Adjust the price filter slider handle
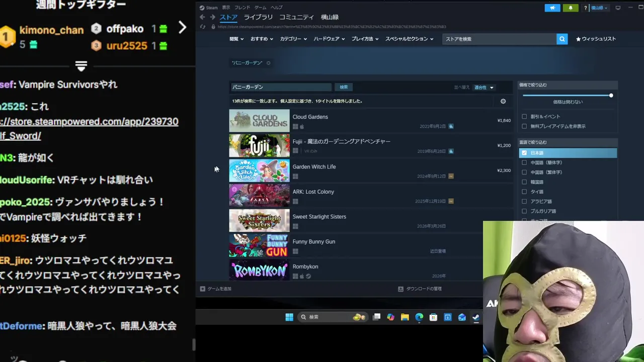This screenshot has height=362, width=644. (x=611, y=96)
